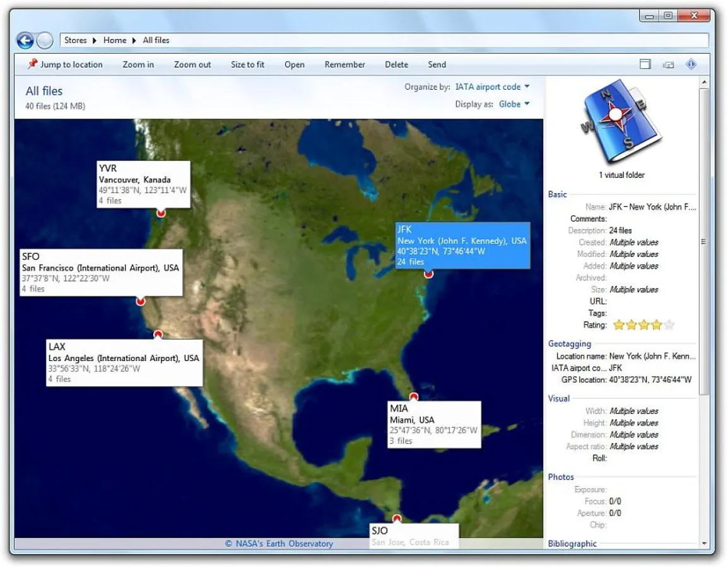Screen dimensions: 728x568
Task: Open the Display as Globe dropdown
Action: pos(514,104)
